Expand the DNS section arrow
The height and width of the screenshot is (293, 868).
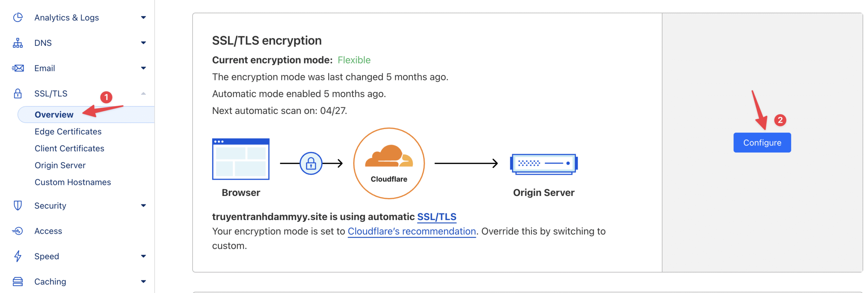click(143, 43)
